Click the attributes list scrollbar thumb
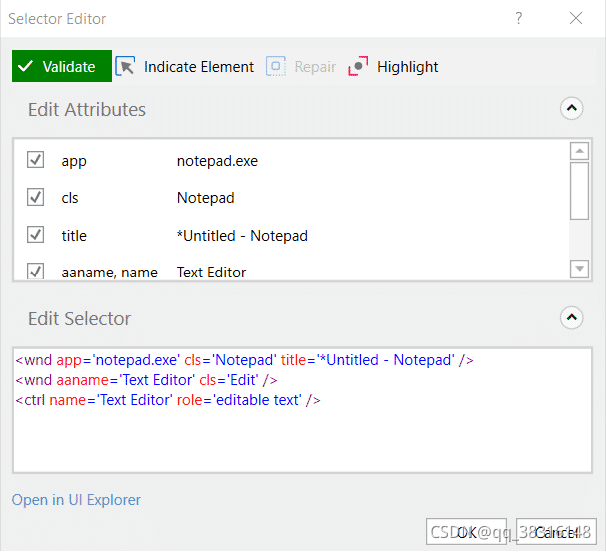Image resolution: width=606 pixels, height=552 pixels. [579, 191]
